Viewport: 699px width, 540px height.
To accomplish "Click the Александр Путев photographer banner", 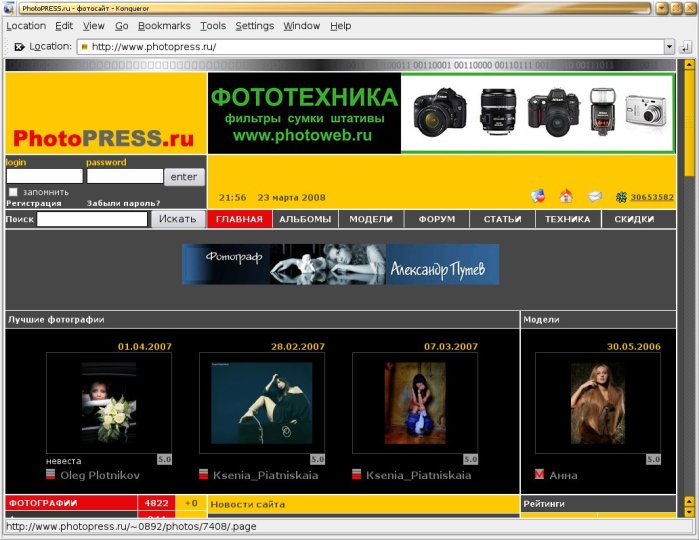I will pos(341,264).
